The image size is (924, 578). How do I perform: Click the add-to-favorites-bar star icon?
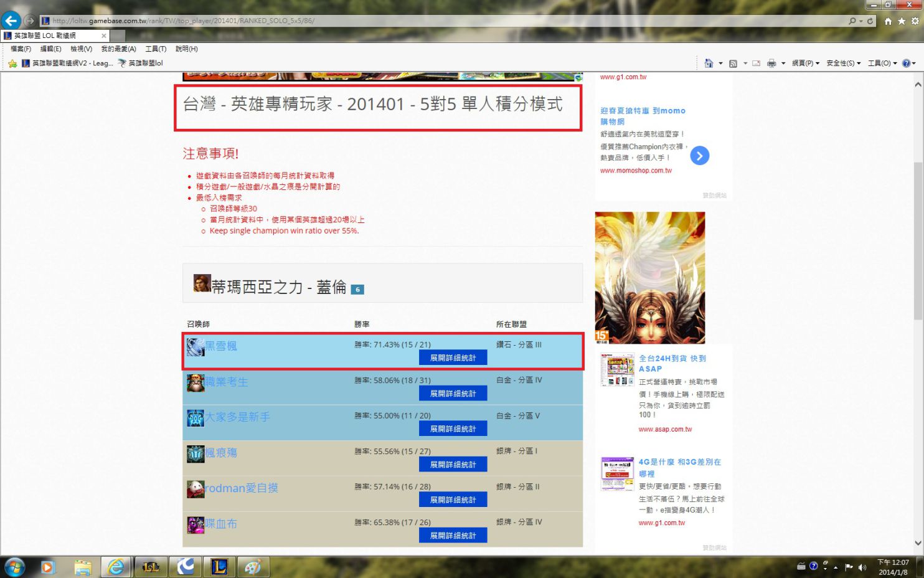12,64
